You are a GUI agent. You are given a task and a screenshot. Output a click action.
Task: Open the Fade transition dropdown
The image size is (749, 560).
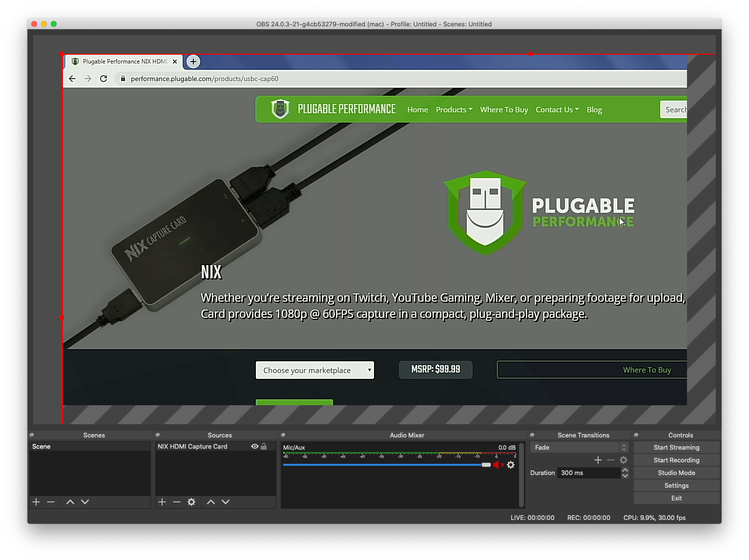pyautogui.click(x=579, y=447)
